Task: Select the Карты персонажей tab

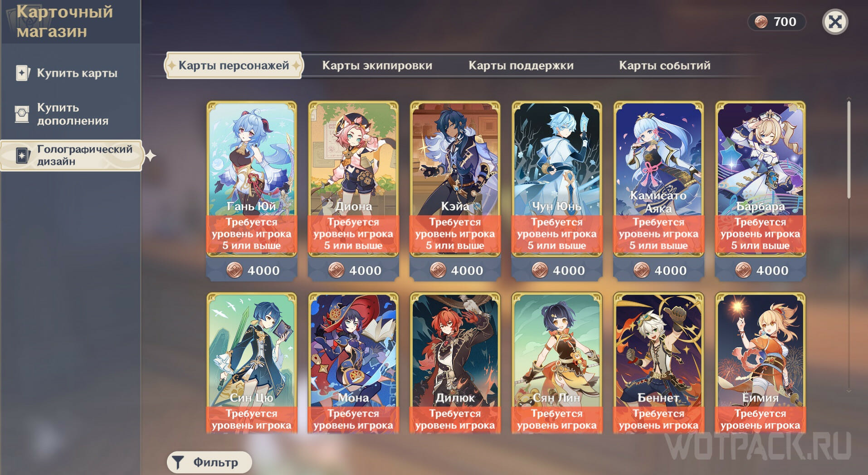Action: 234,65
